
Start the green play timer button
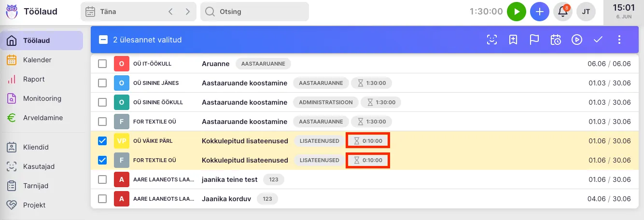(x=516, y=12)
